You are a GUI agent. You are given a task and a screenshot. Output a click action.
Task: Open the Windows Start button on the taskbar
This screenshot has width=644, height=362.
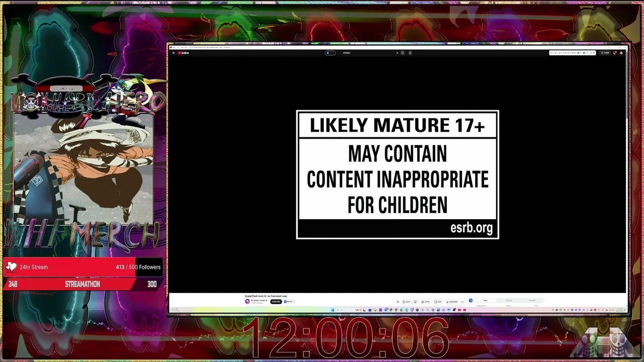[333, 310]
